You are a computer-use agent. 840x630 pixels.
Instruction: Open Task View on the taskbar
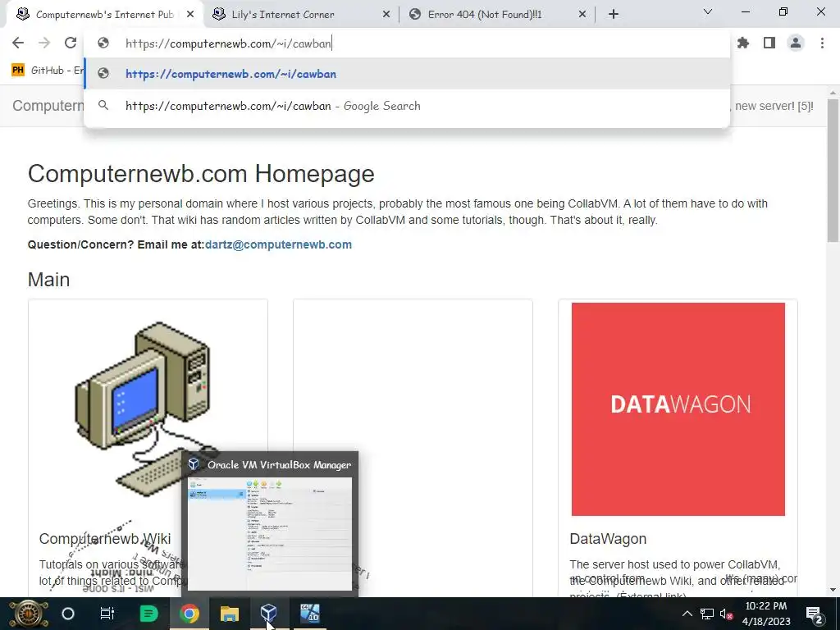(107, 614)
